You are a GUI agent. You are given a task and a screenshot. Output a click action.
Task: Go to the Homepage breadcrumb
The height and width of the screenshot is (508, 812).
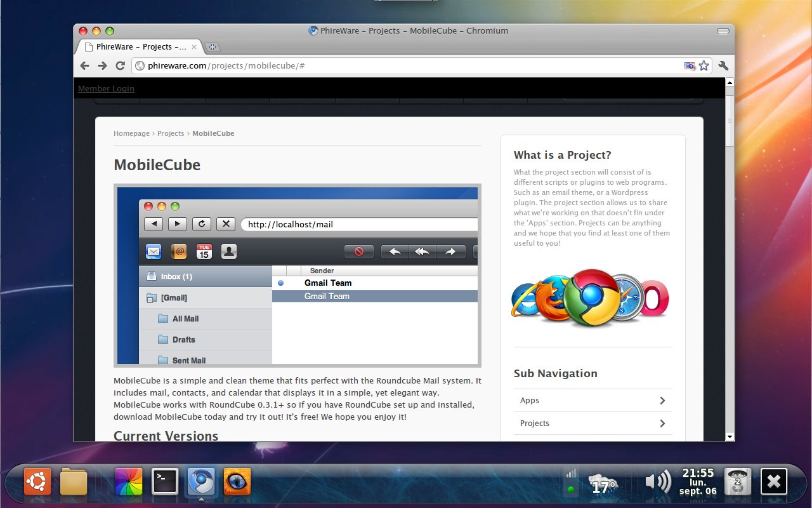pyautogui.click(x=131, y=133)
